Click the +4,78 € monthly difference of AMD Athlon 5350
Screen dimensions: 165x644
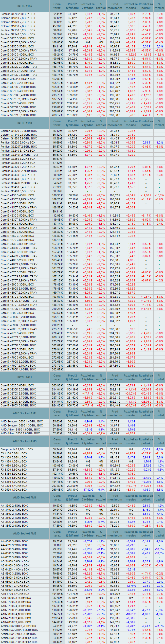coord(131,433)
